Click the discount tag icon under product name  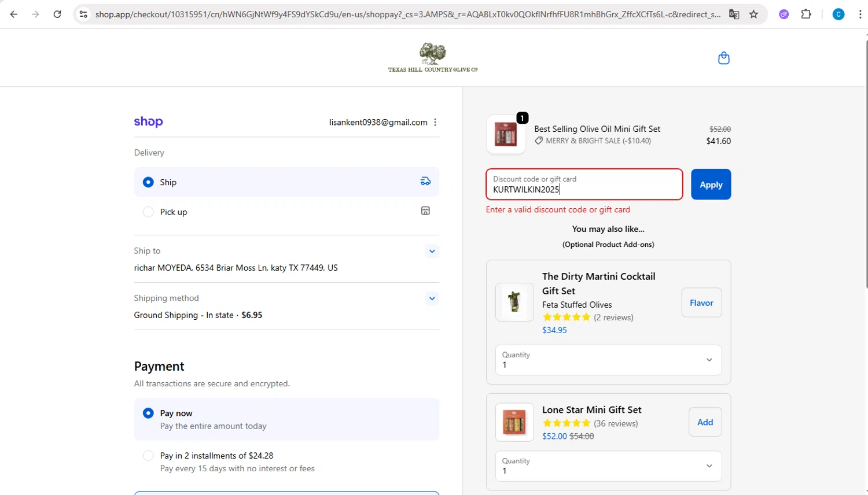[539, 141]
